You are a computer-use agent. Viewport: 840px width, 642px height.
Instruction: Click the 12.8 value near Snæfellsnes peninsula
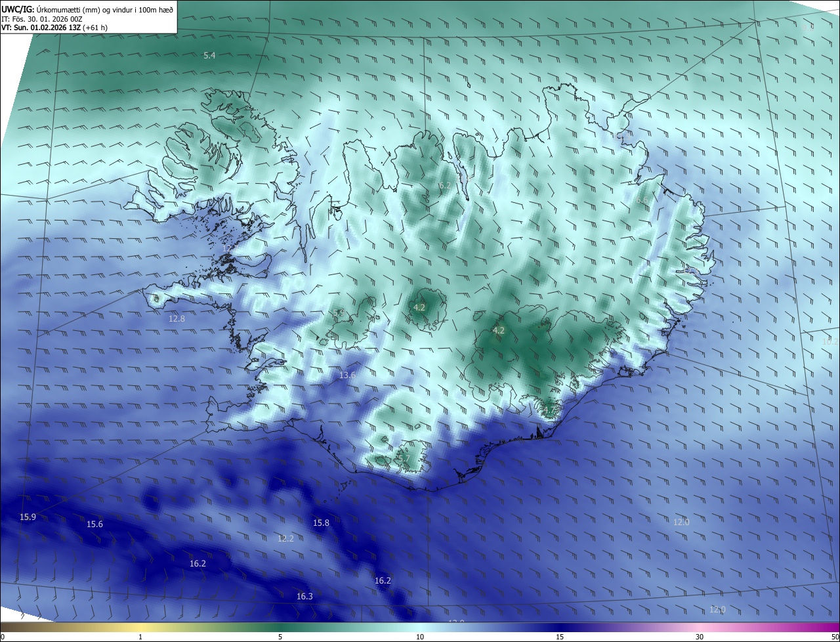[x=177, y=318]
